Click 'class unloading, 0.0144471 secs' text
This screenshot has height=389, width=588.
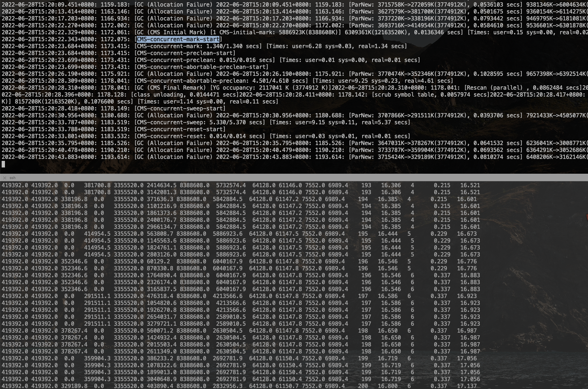(x=185, y=95)
